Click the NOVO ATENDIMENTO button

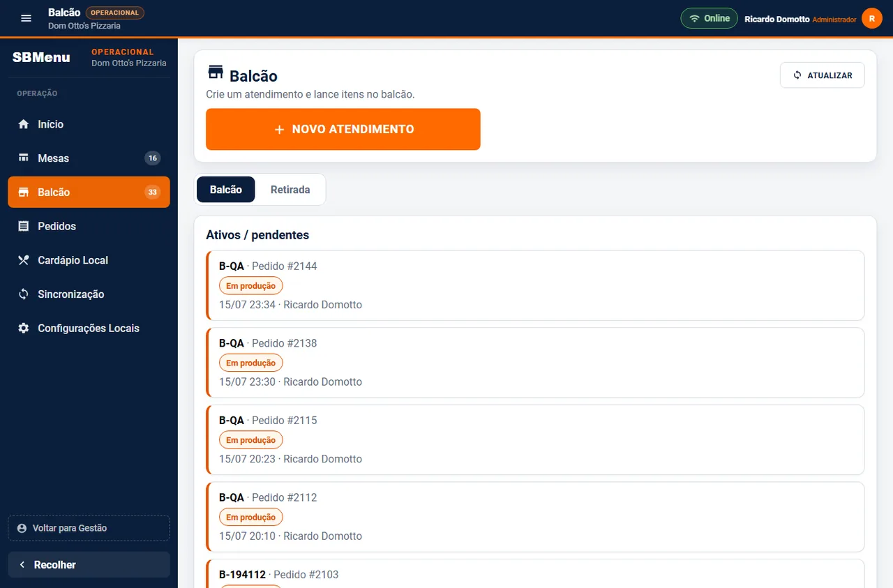343,129
